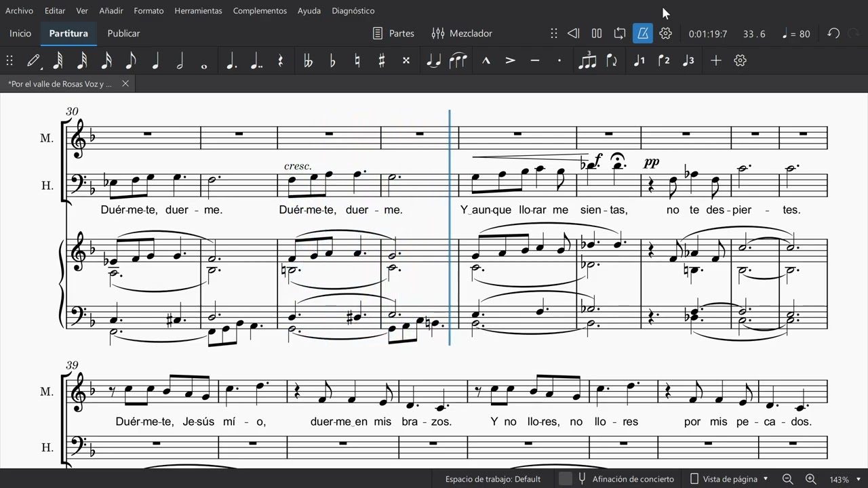
Task: Open the Editar menu
Action: tap(55, 11)
